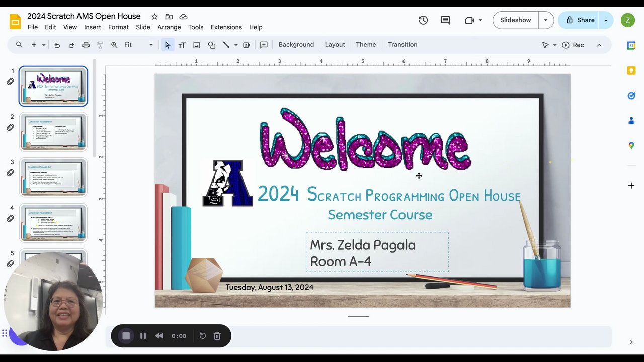Screen dimensions: 644x362
Task: Open the Extensions menu
Action: pyautogui.click(x=226, y=27)
